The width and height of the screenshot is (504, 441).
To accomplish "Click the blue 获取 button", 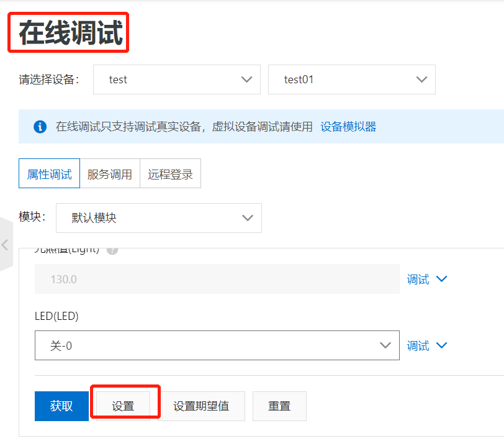I will point(61,406).
